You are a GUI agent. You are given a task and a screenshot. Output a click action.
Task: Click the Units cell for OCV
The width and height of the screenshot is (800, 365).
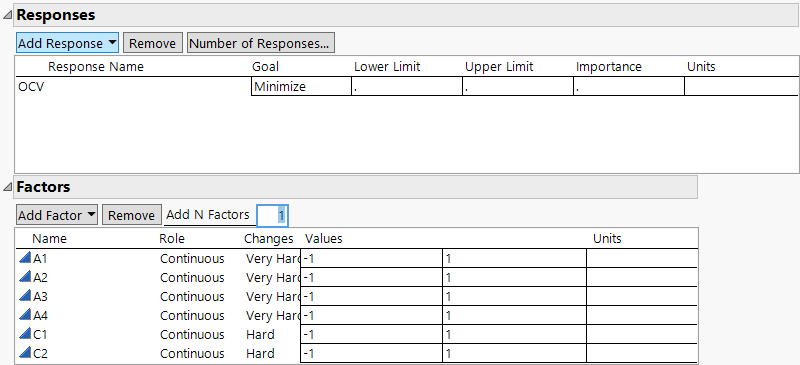click(x=741, y=86)
